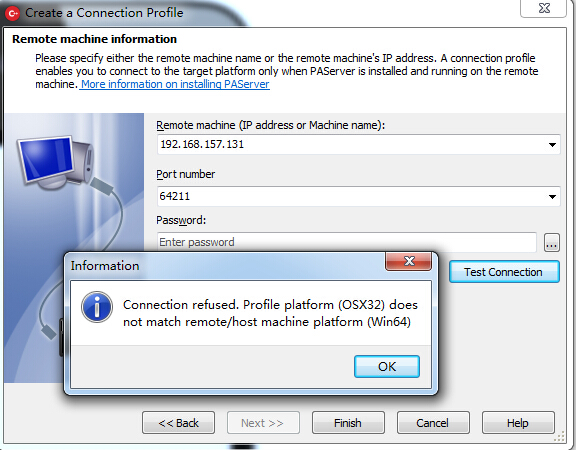Click the Remote machine IP address field

(x=358, y=144)
